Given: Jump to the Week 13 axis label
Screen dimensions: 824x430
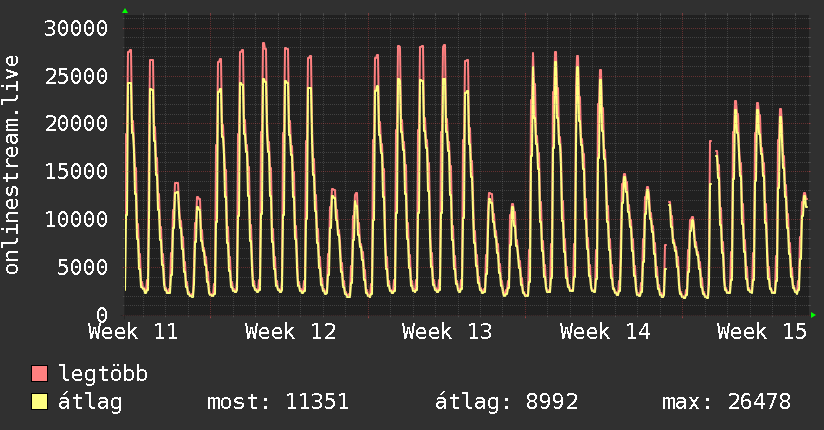Looking at the screenshot, I should coord(447,332).
